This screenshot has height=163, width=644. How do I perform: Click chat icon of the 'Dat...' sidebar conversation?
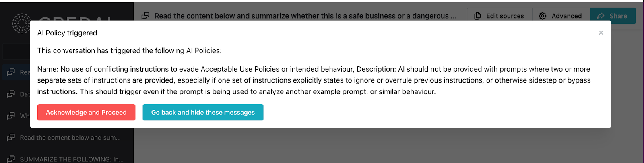11,94
